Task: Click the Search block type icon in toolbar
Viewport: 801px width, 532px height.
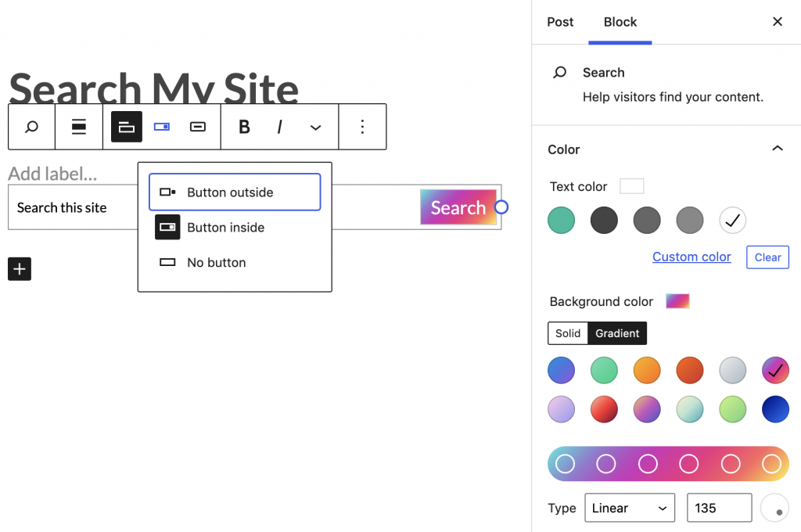Action: pyautogui.click(x=31, y=127)
